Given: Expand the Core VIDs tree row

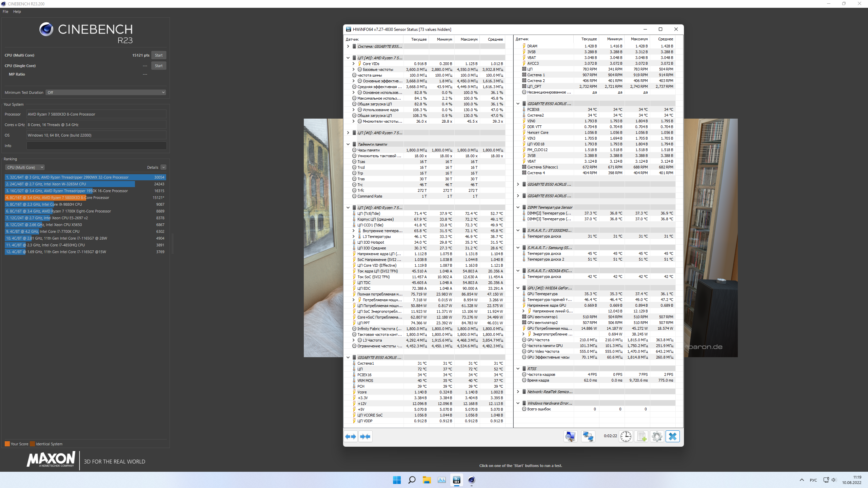Looking at the screenshot, I should coord(353,64).
